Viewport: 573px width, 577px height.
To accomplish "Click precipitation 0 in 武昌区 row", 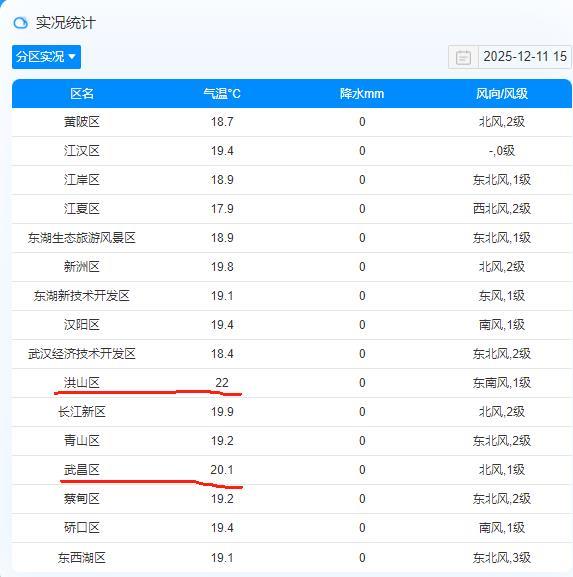I will pos(362,470).
